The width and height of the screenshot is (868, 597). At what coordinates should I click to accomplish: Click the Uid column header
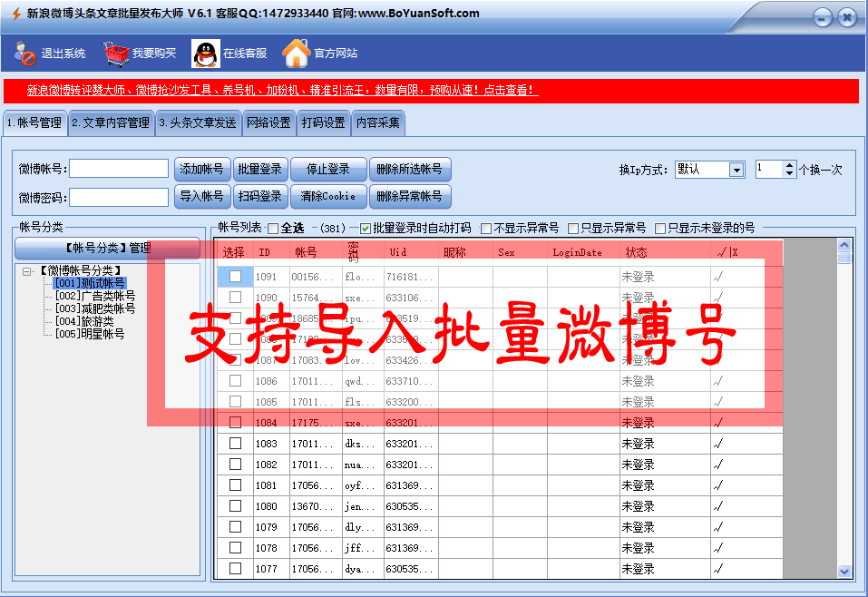tap(411, 252)
